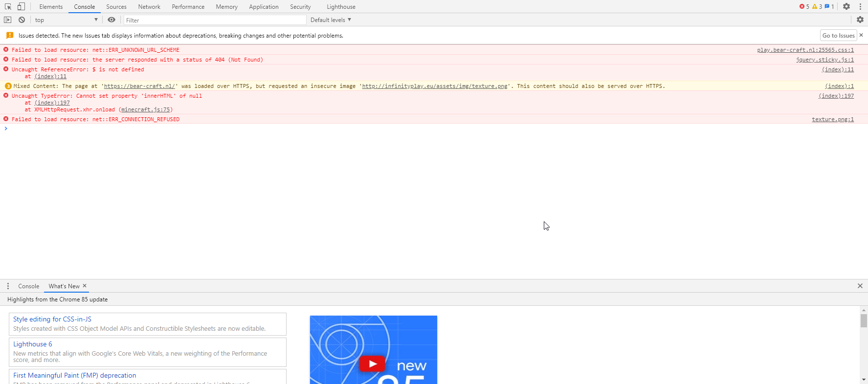Screen dimensions: 868x384
Task: Open console settings gear icon
Action: point(860,20)
